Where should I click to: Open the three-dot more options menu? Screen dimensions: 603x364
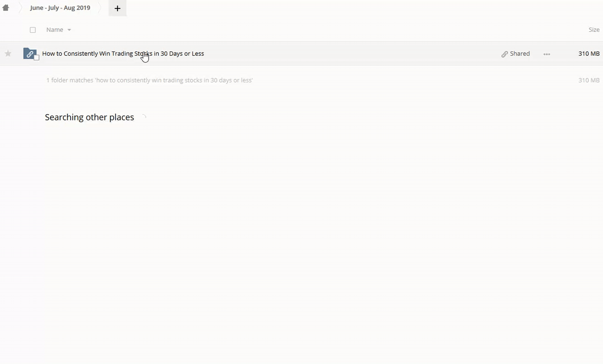tap(547, 54)
